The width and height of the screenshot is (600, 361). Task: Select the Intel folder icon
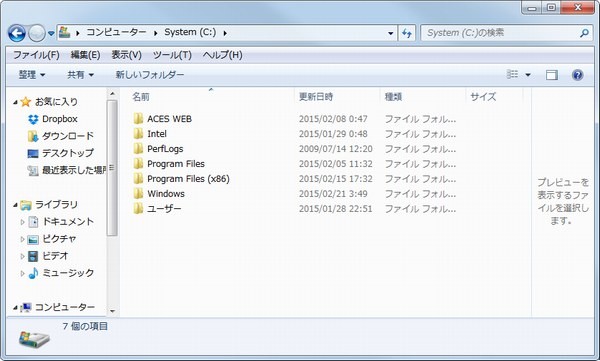tap(138, 133)
